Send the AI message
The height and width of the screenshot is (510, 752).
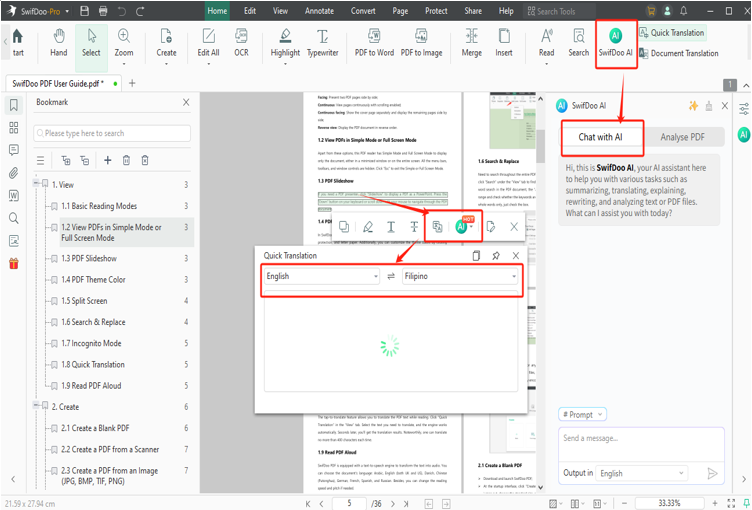click(712, 474)
